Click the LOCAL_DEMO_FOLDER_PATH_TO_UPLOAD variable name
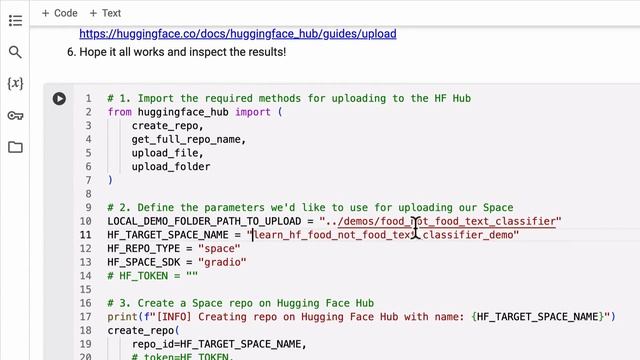 pyautogui.click(x=204, y=221)
